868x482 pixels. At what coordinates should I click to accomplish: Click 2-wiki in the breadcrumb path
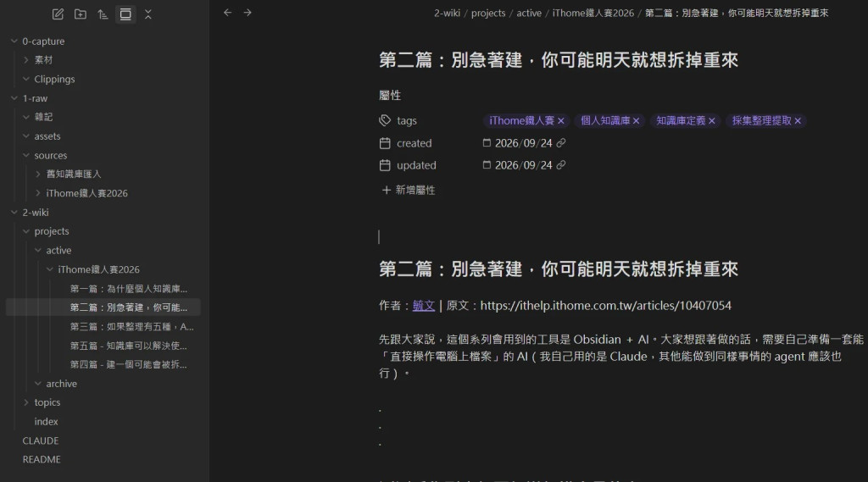pyautogui.click(x=447, y=13)
